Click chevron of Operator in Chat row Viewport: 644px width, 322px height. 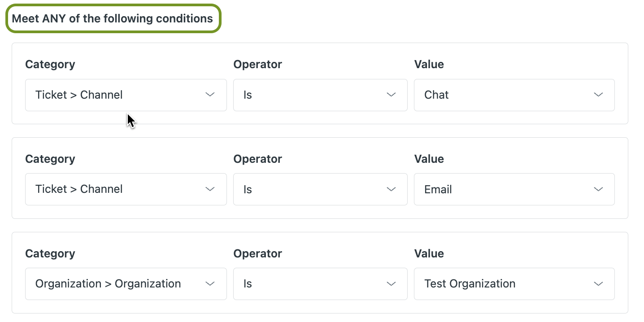pyautogui.click(x=391, y=95)
